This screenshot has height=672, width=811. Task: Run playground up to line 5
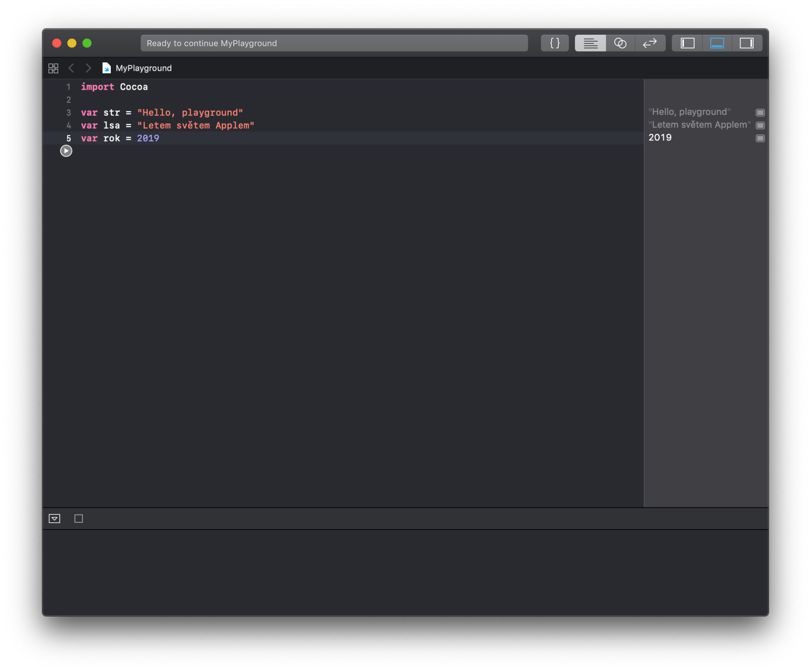tap(66, 151)
